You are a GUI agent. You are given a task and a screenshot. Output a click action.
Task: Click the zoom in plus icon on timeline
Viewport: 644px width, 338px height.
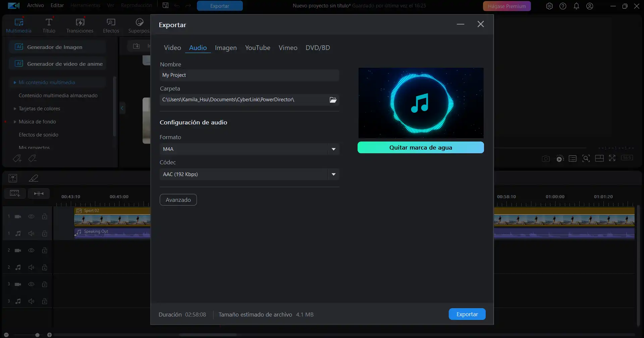(49, 335)
